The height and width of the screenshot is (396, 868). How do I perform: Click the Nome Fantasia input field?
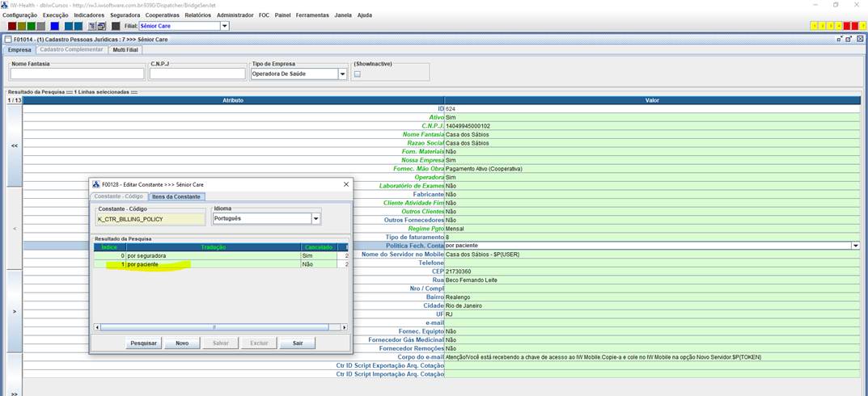(x=76, y=74)
